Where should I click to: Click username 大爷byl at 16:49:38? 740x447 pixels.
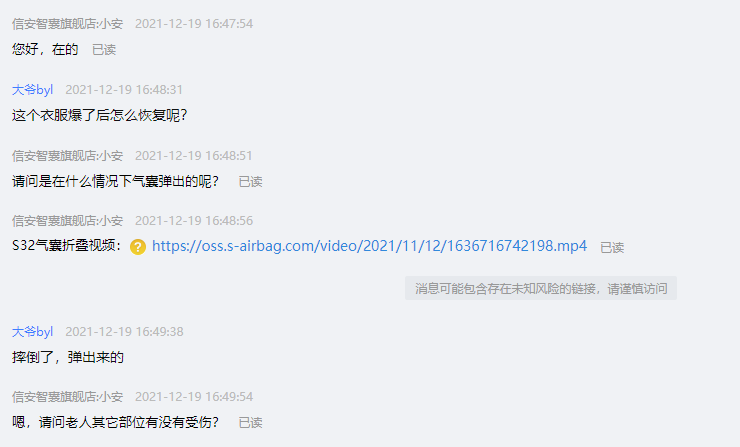pos(32,332)
